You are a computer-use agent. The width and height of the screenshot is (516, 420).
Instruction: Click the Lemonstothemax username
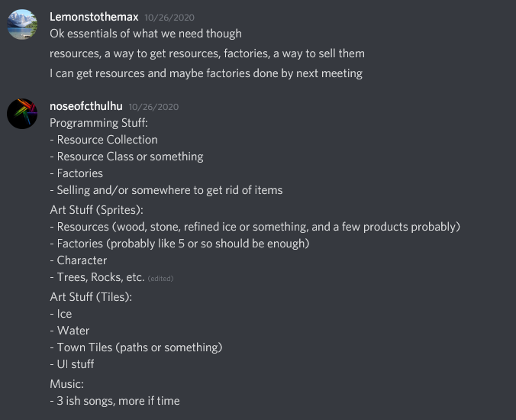93,16
